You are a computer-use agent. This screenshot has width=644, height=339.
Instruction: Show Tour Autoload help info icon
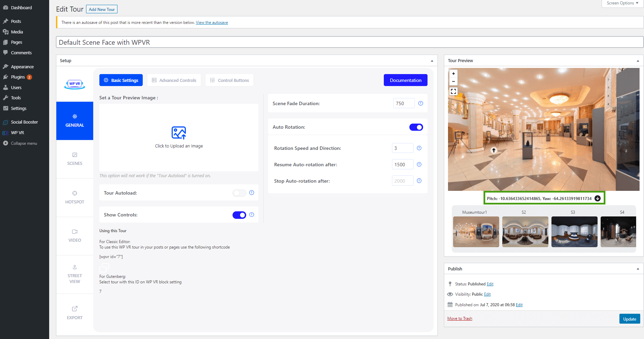[252, 193]
